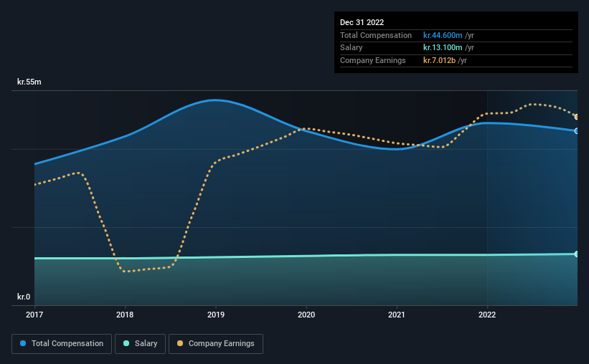Viewport: 589px width, 364px height.
Task: Click the 2019 x-axis label
Action: (x=216, y=315)
